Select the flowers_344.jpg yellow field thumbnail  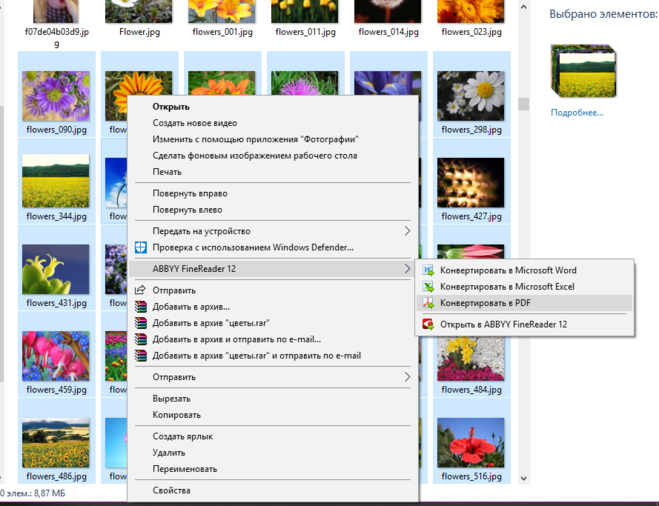coord(56,181)
